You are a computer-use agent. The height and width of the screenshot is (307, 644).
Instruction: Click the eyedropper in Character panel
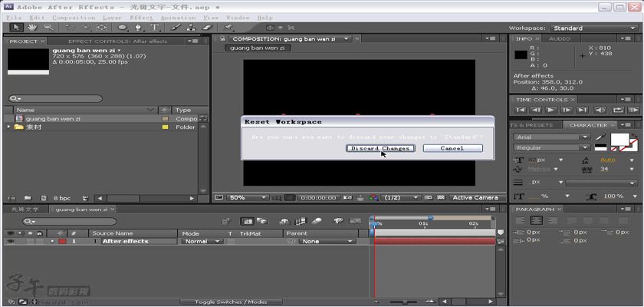[601, 137]
